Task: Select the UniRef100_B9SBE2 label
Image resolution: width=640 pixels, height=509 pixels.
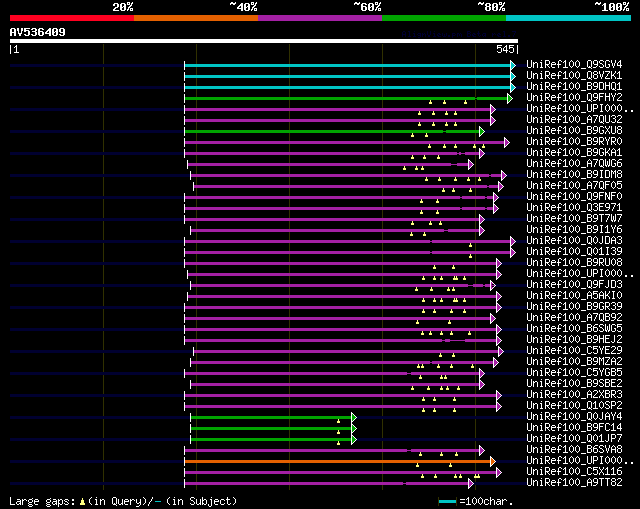Action: coord(574,384)
